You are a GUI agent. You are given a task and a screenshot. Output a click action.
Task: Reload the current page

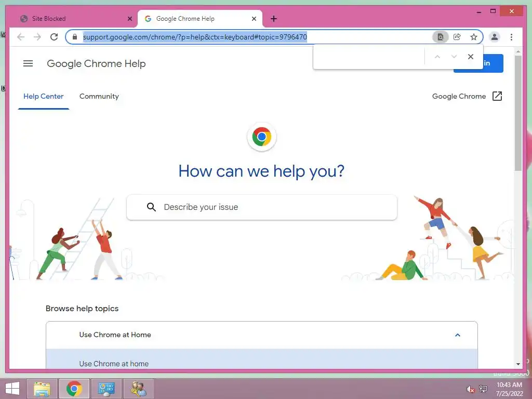[x=54, y=37]
